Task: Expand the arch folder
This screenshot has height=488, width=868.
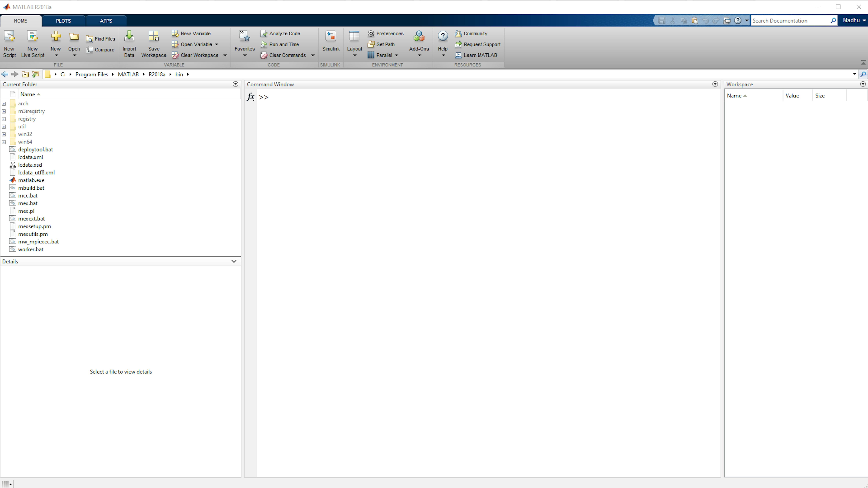Action: [4, 104]
